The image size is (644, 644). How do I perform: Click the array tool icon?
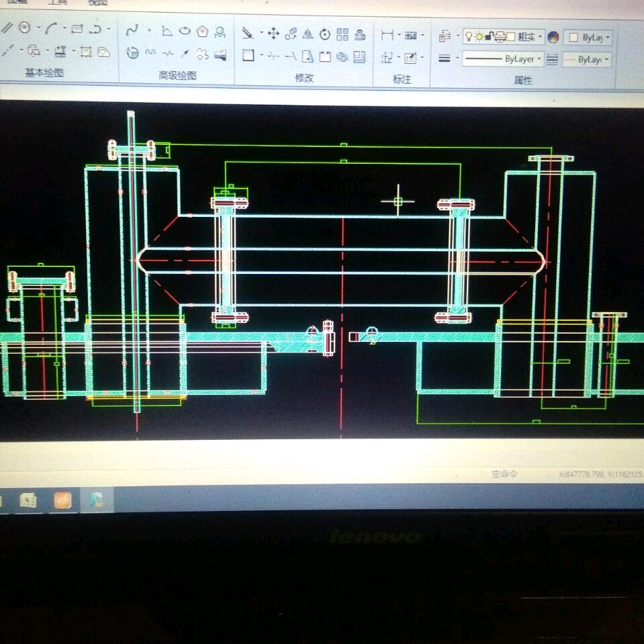[x=342, y=34]
